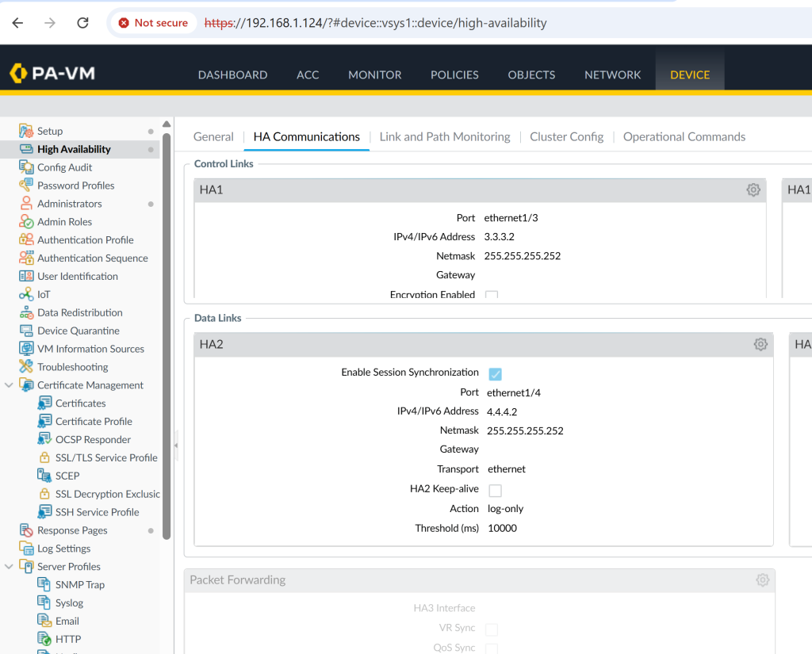Viewport: 812px width, 654px height.
Task: Select the HA Communications sub-tab
Action: tap(307, 136)
